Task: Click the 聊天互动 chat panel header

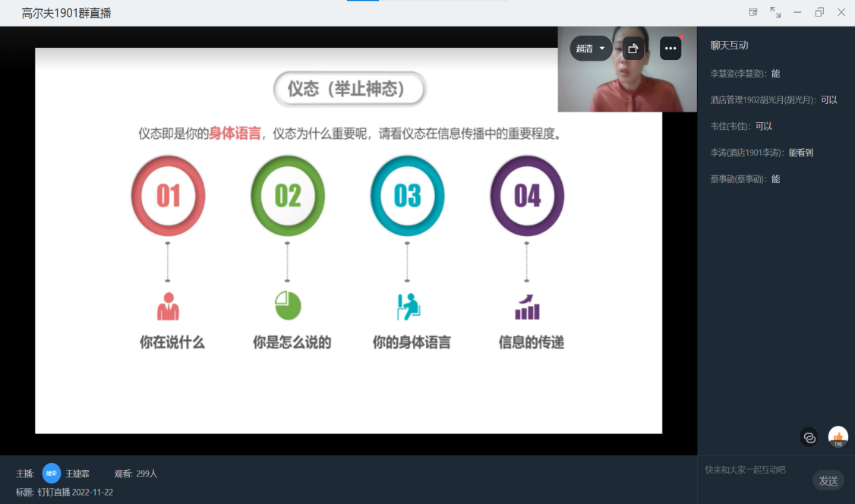Action: coord(730,46)
